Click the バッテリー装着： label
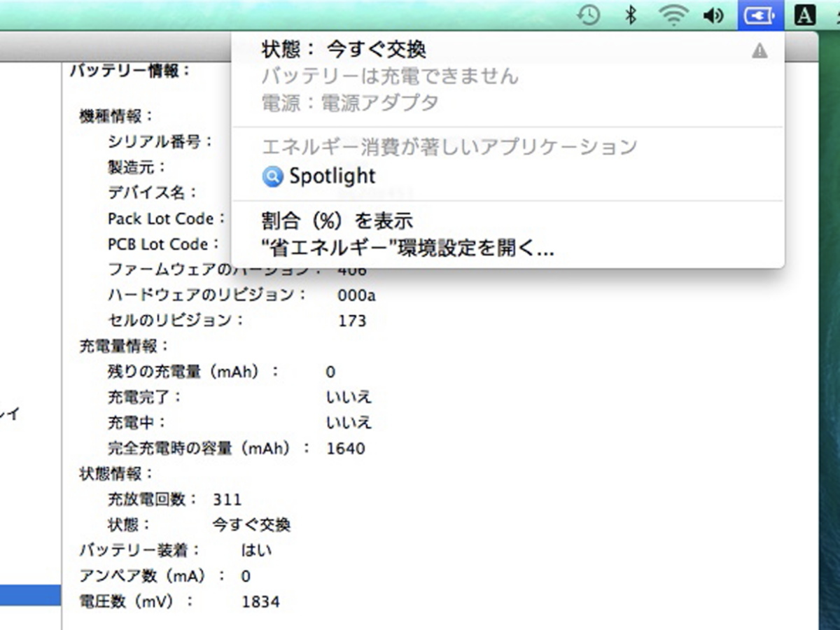 click(140, 550)
